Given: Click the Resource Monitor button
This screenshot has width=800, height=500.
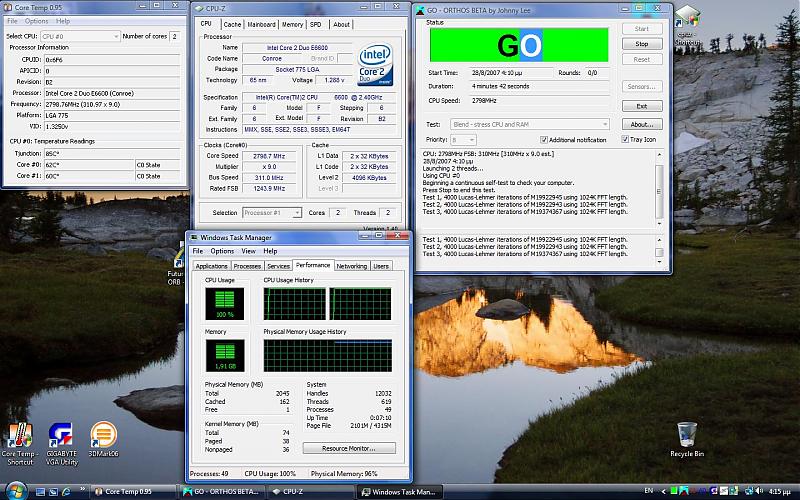Looking at the screenshot, I should tap(348, 448).
